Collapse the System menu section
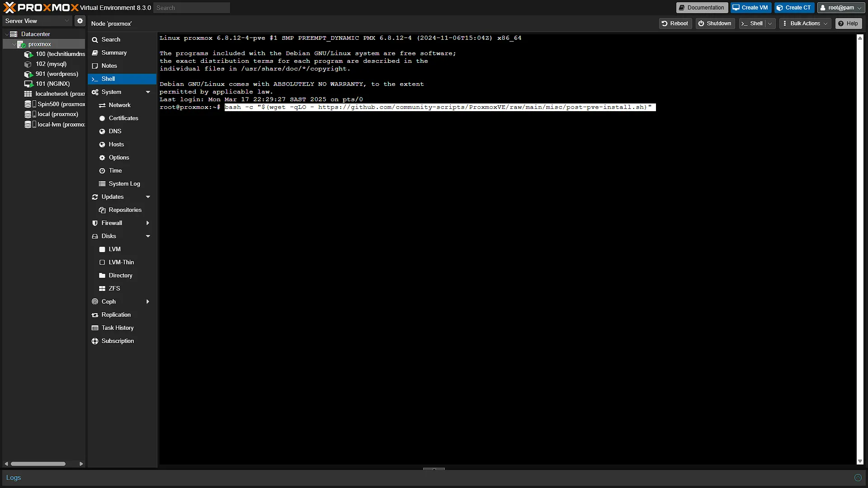Viewport: 868px width, 488px height. [148, 92]
